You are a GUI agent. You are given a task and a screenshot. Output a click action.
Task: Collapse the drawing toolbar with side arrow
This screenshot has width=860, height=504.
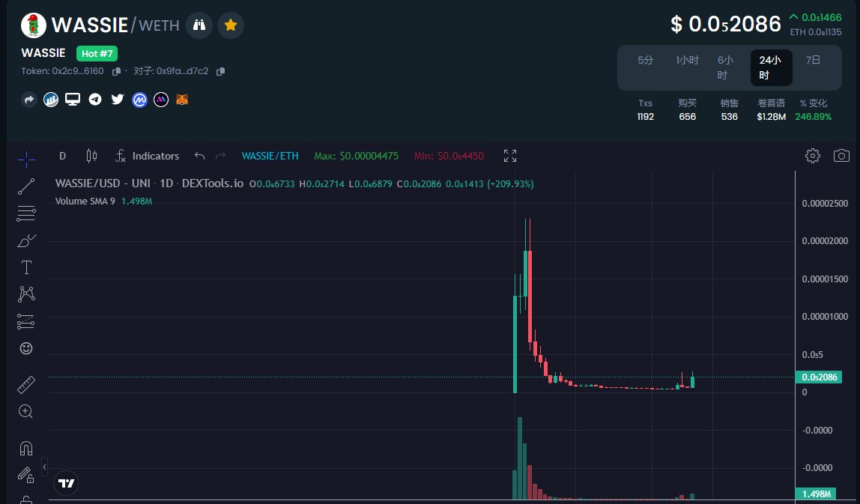(44, 467)
